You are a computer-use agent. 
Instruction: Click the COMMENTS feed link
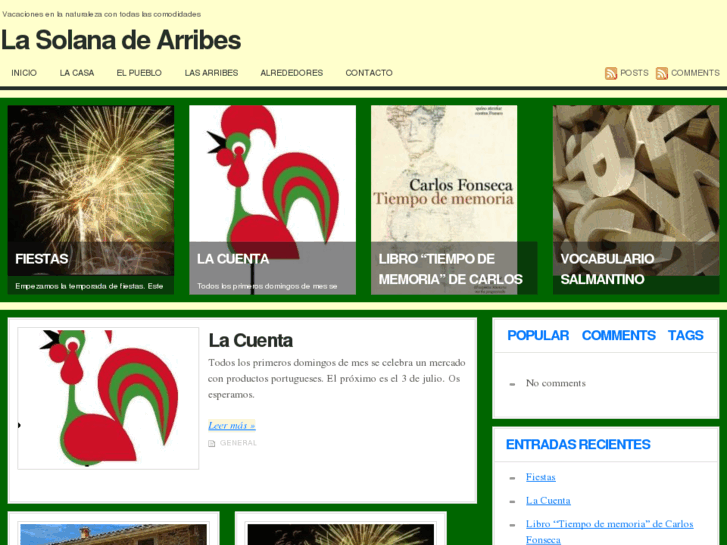point(695,73)
